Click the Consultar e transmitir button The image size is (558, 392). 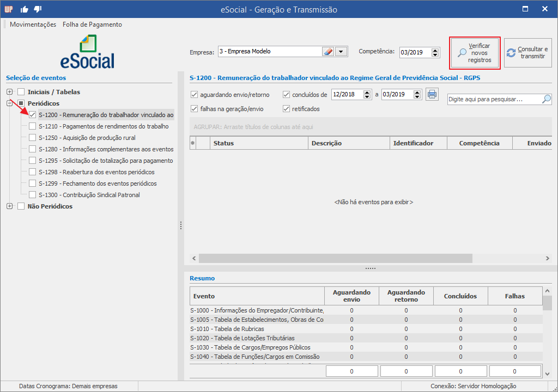527,53
